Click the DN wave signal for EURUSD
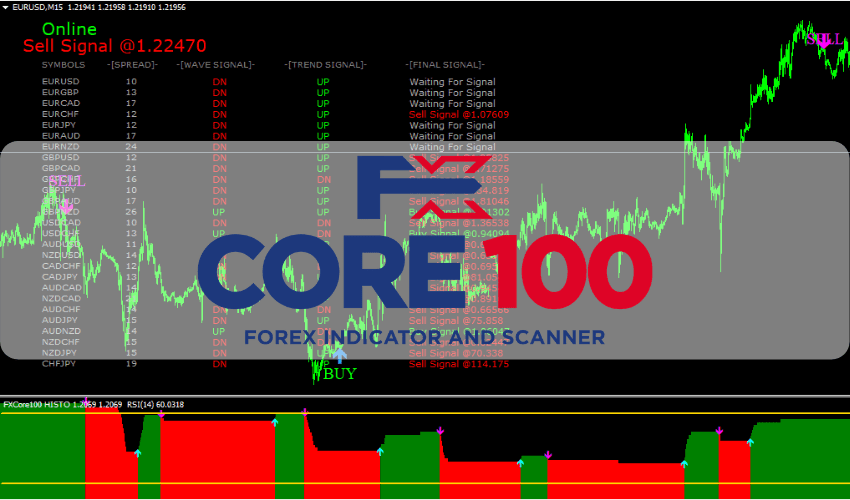Image resolution: width=850 pixels, height=500 pixels. coord(220,82)
